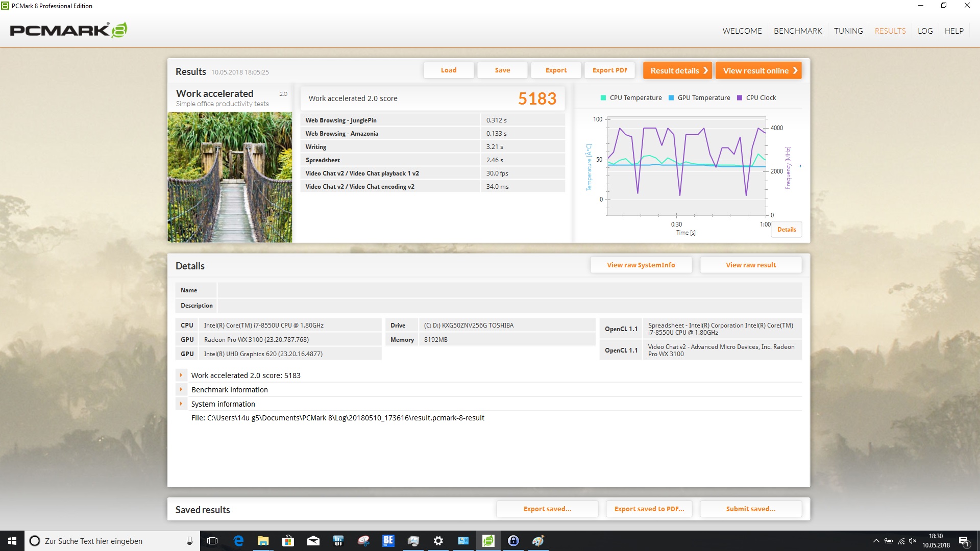Click the Name input field
Screen dimensions: 980x551
(509, 290)
